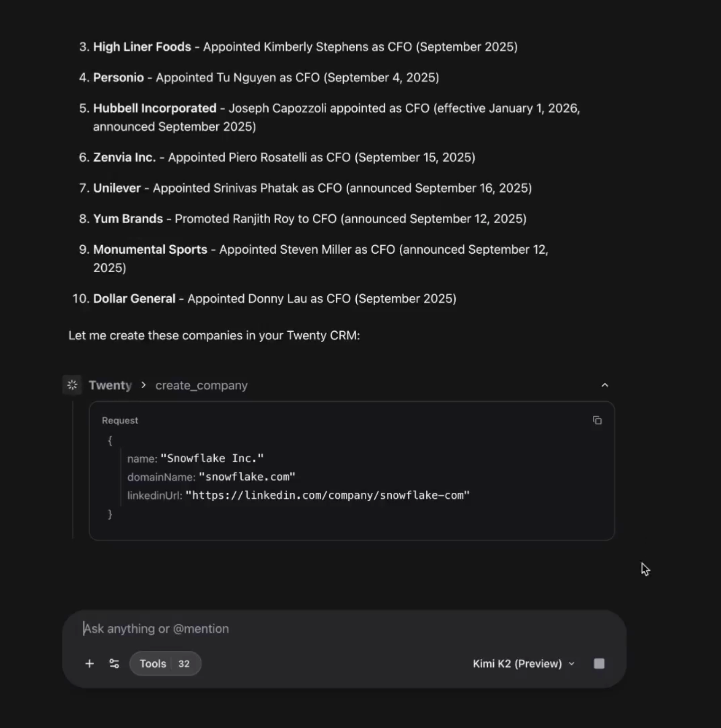Click the breadcrumb chevron after Twenty
Viewport: 721px width, 728px height.
(x=143, y=385)
